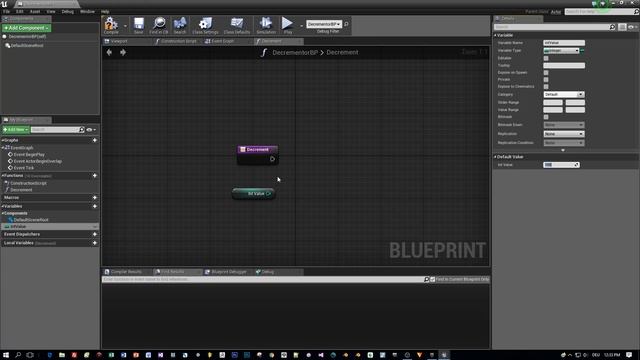Screen dimensions: 640x360
Task: Click the Add New button in My Blueprint
Action: point(16,130)
